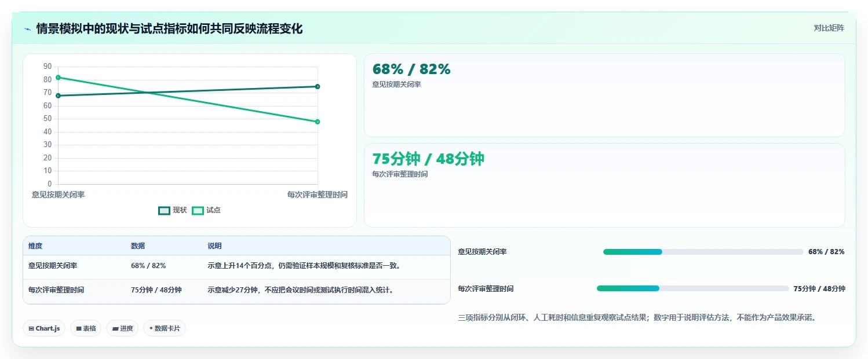Click the page title heading text

[169, 28]
